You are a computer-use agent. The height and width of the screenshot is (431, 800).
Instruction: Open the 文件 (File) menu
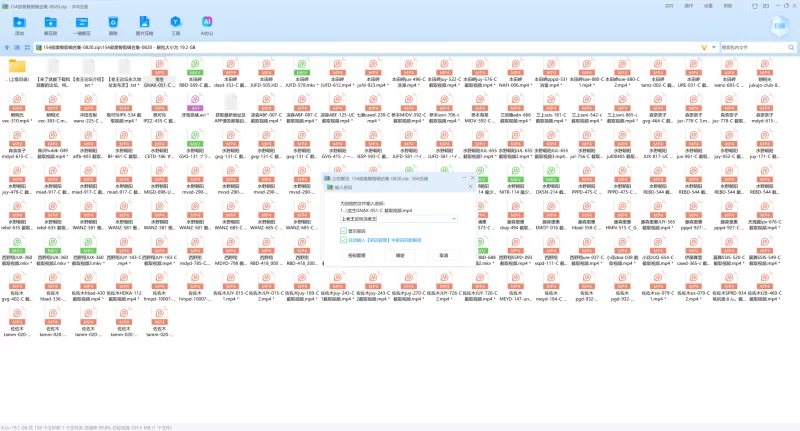669,6
